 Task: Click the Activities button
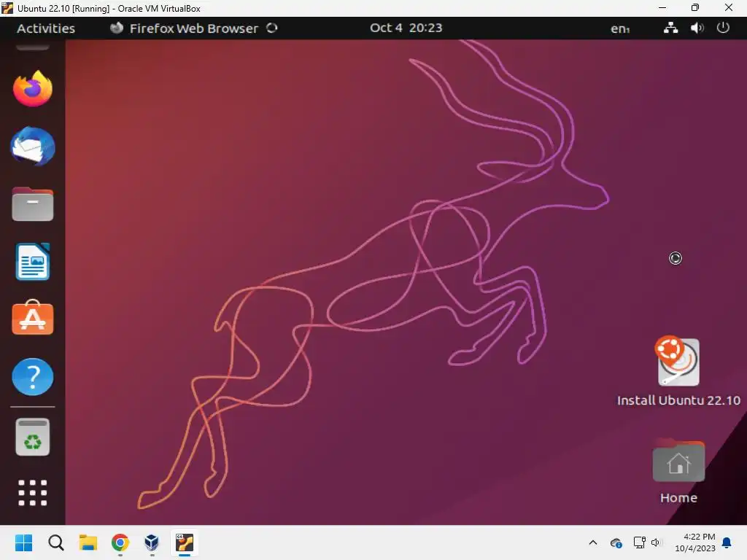pos(46,28)
